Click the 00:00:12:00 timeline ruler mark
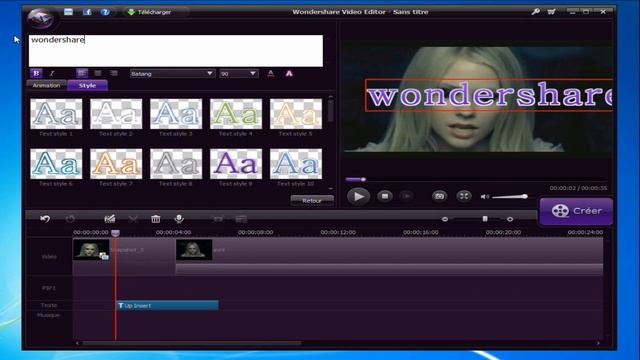640x360 pixels. 338,232
